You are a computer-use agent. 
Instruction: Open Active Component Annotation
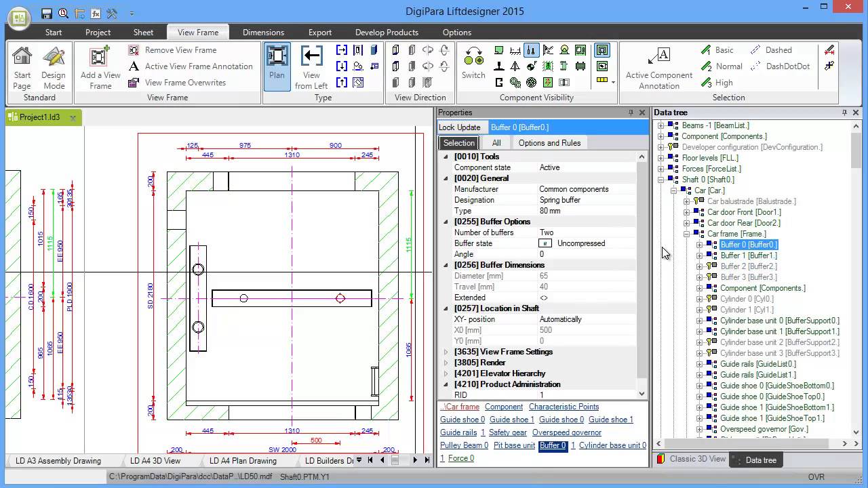click(658, 68)
